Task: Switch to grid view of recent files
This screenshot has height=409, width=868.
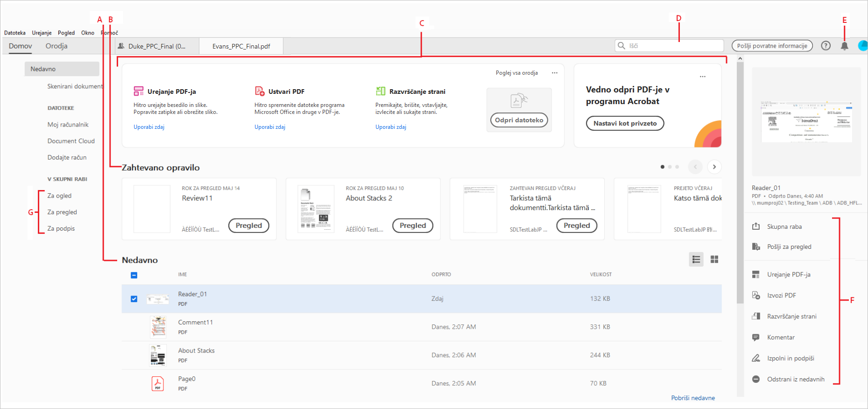Action: (x=714, y=260)
